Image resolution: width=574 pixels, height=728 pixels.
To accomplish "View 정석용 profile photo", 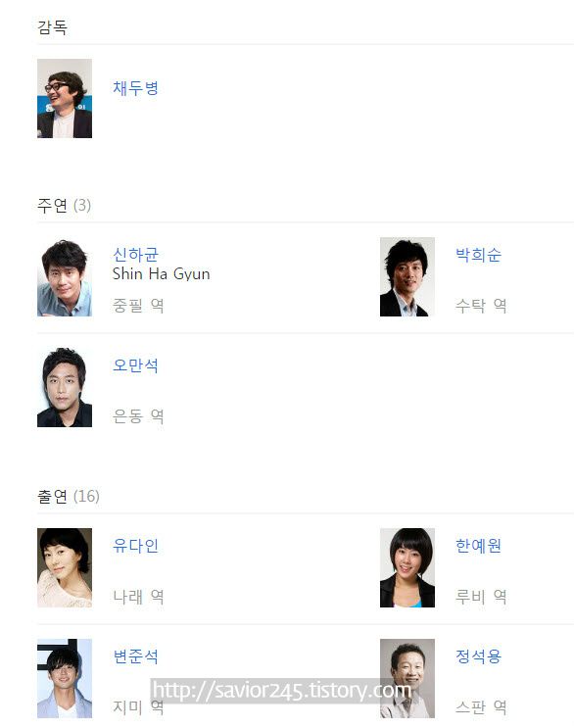I will [407, 678].
